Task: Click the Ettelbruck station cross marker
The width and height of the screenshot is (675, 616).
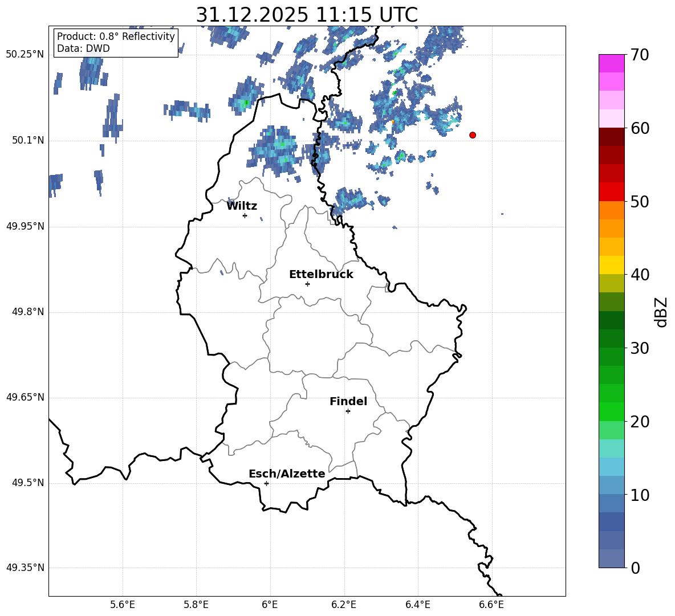Action: (307, 284)
